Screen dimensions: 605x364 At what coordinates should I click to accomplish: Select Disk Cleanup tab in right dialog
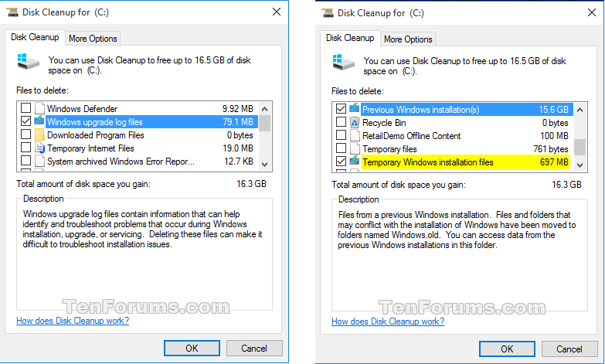click(350, 38)
